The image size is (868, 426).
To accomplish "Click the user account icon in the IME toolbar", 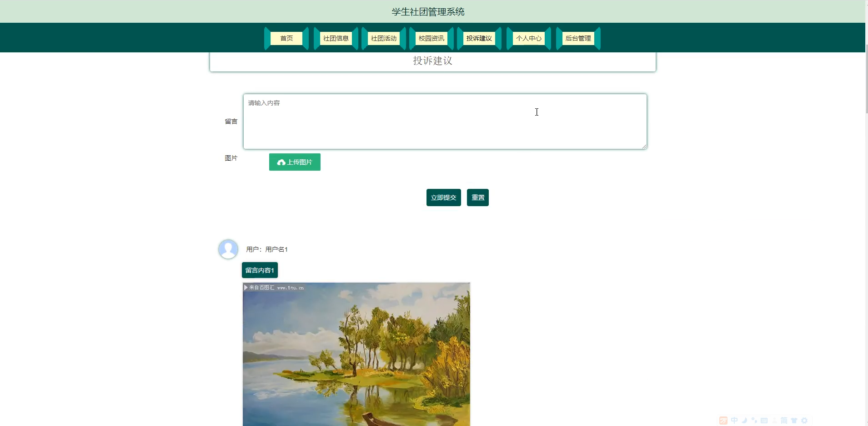I will click(774, 421).
